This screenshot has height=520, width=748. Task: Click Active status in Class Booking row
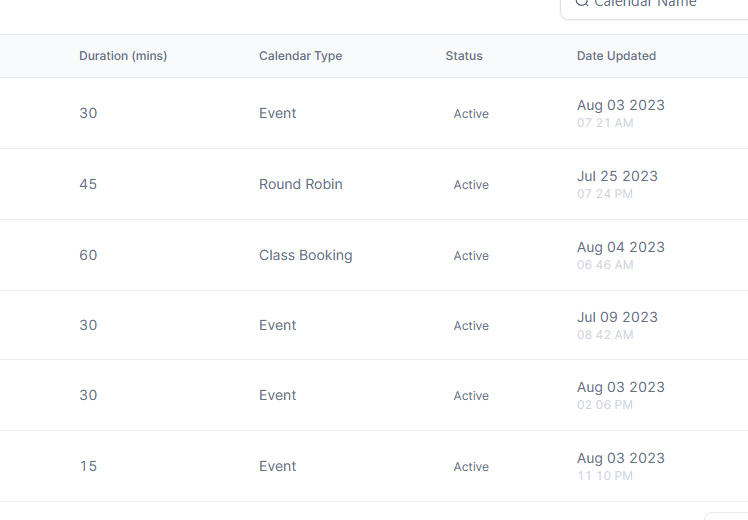coord(471,256)
